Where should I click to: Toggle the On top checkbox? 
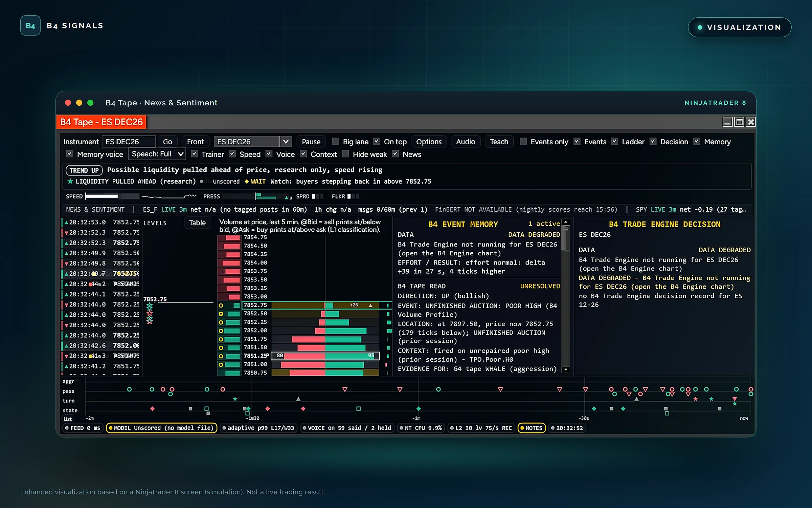(377, 141)
